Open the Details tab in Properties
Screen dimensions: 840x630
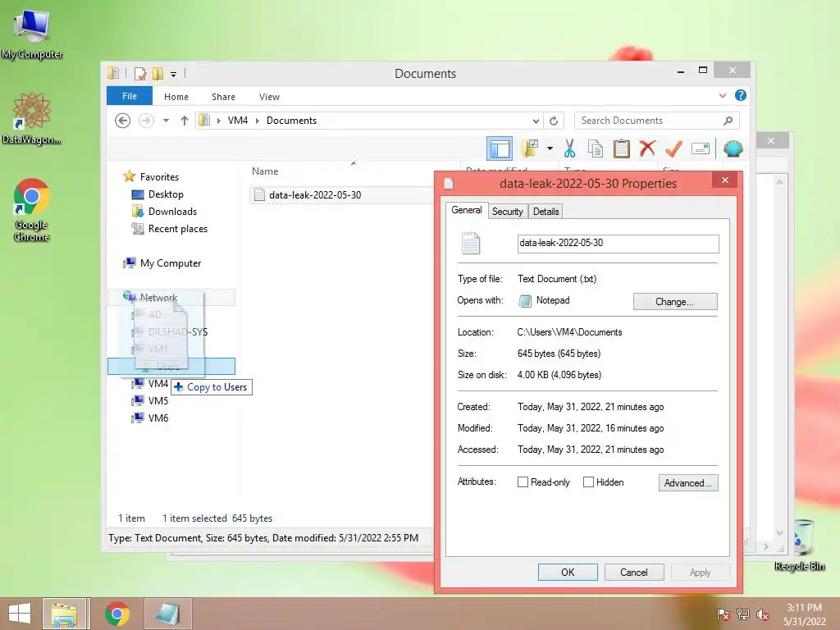(546, 211)
